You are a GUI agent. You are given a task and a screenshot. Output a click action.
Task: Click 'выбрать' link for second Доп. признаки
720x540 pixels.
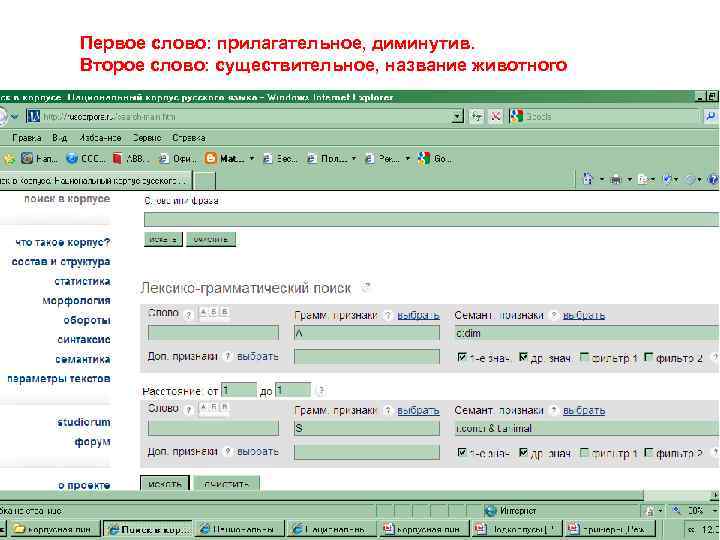pos(258,452)
